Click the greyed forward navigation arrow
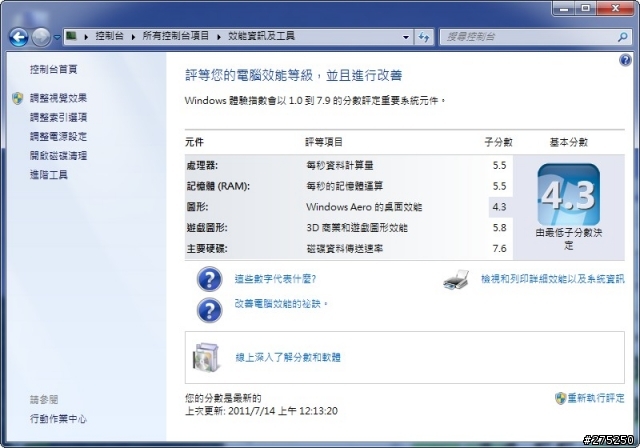Image resolution: width=640 pixels, height=448 pixels. [41, 38]
